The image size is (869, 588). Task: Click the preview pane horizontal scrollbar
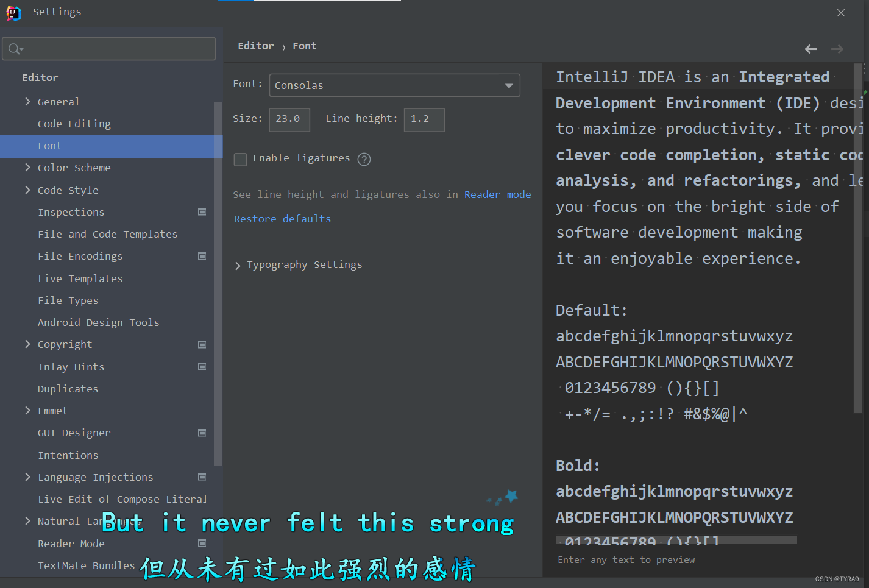click(676, 540)
